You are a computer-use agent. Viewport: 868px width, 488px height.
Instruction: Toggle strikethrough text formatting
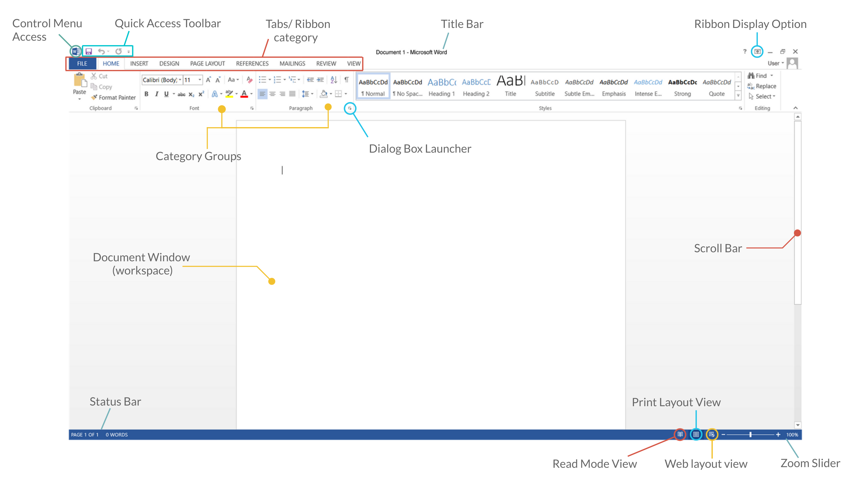(181, 94)
